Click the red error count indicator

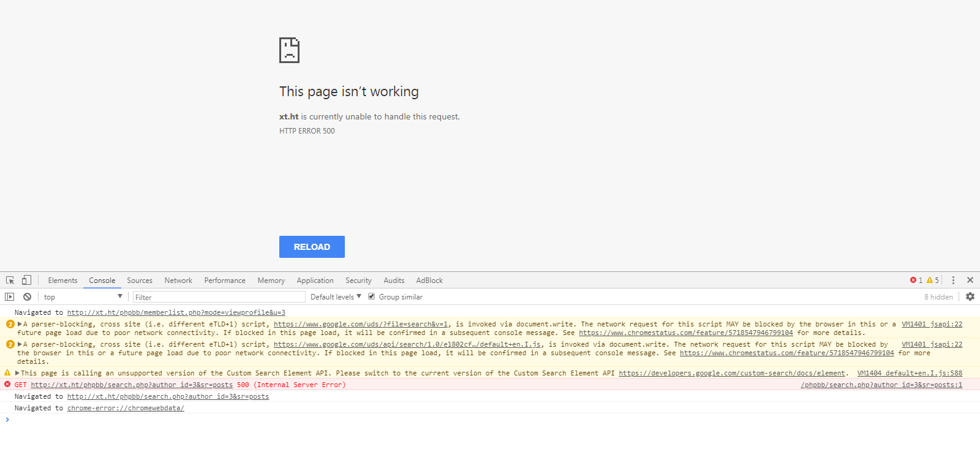point(916,280)
